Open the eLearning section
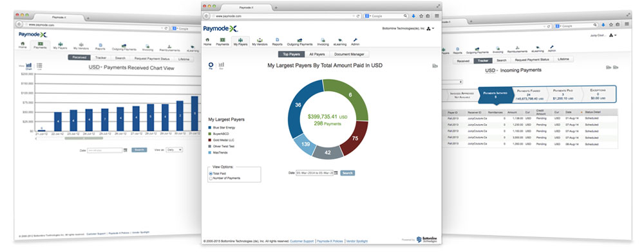The image size is (644, 252). [340, 41]
